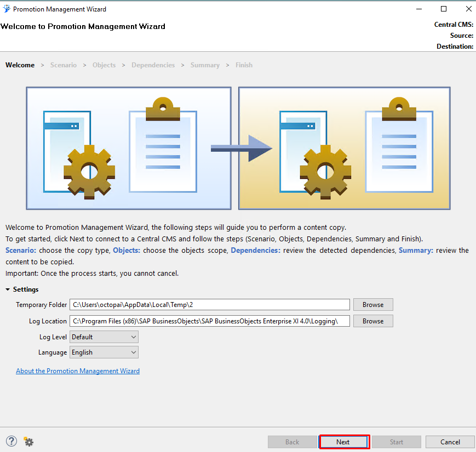The image size is (476, 452).
Task: Click the 'Source:' label in the header
Action: click(x=461, y=36)
